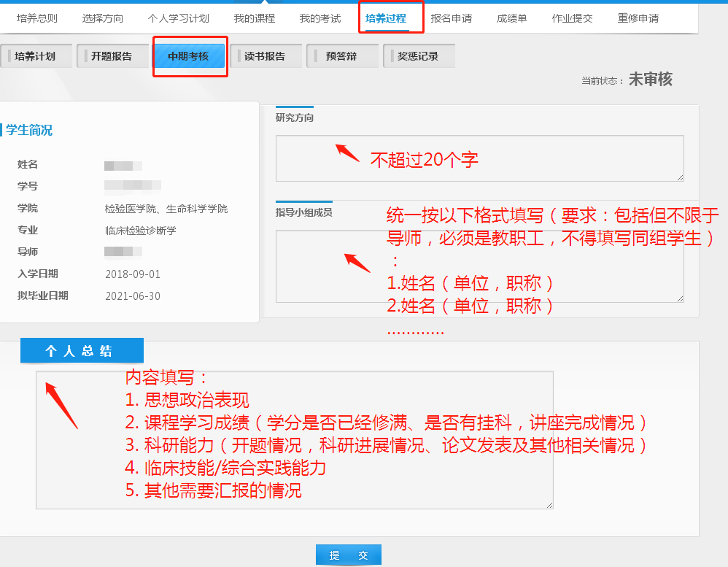This screenshot has height=567, width=728.
Task: Go to 我的课程 tab
Action: (255, 18)
